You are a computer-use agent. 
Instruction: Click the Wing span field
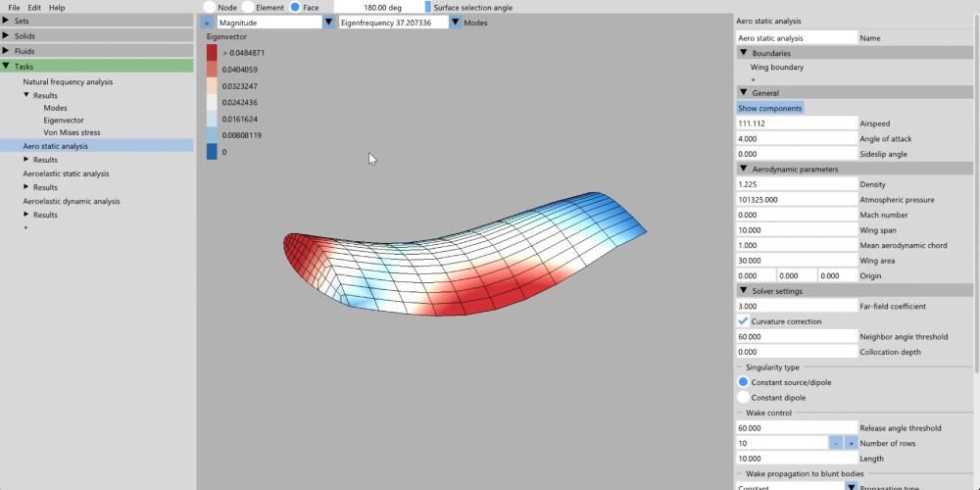[x=797, y=230]
